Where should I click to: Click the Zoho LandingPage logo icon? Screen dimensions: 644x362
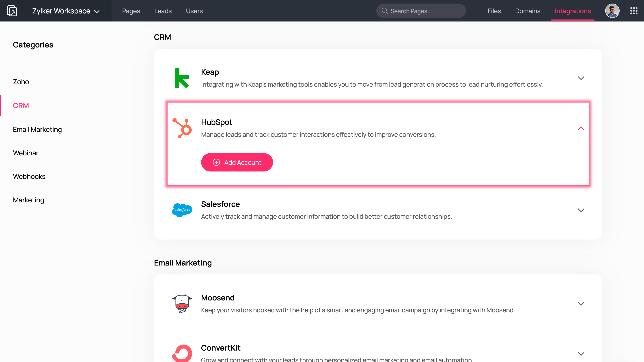point(12,11)
